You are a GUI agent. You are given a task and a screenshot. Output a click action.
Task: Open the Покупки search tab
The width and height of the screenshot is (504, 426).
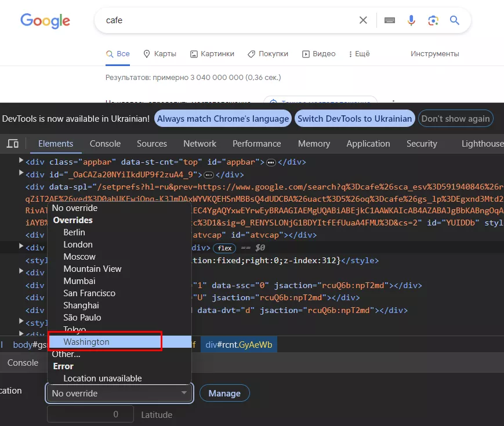click(x=268, y=54)
